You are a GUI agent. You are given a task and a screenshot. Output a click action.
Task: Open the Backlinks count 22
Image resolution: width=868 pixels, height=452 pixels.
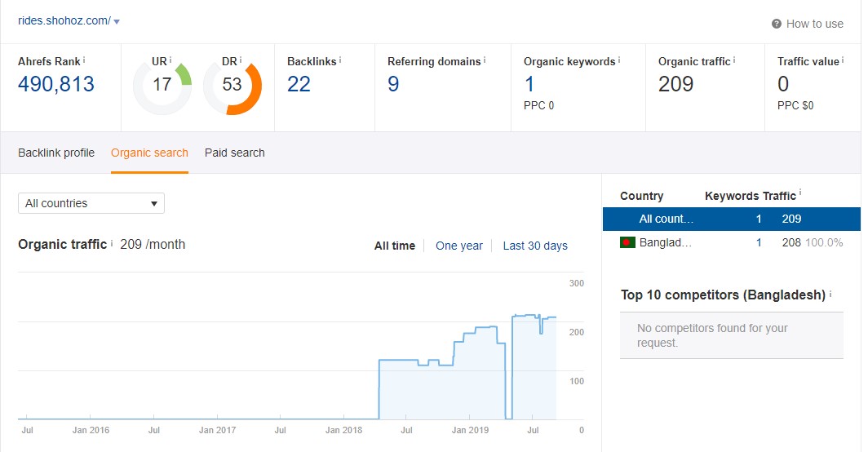[x=299, y=84]
